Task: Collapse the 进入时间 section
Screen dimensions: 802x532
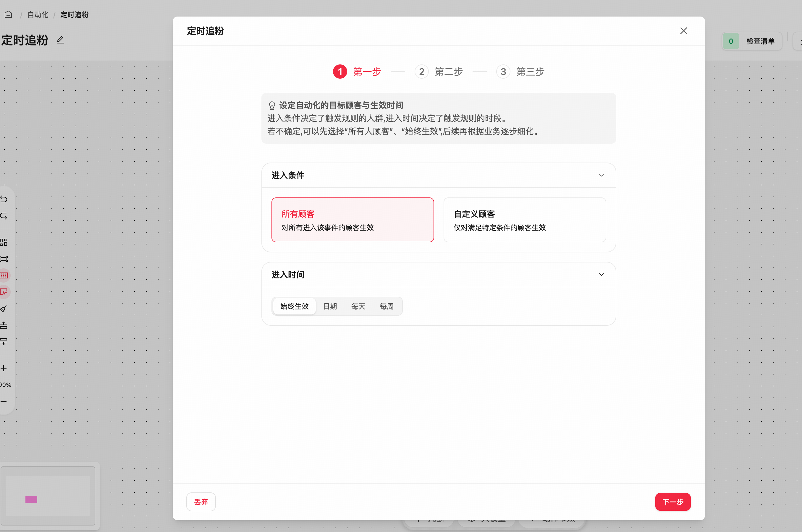Action: (x=601, y=275)
